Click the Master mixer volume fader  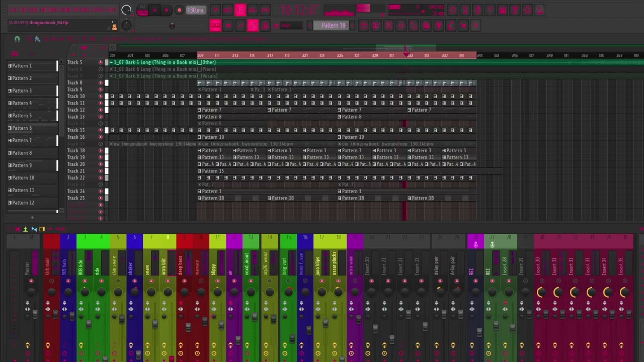(35, 314)
